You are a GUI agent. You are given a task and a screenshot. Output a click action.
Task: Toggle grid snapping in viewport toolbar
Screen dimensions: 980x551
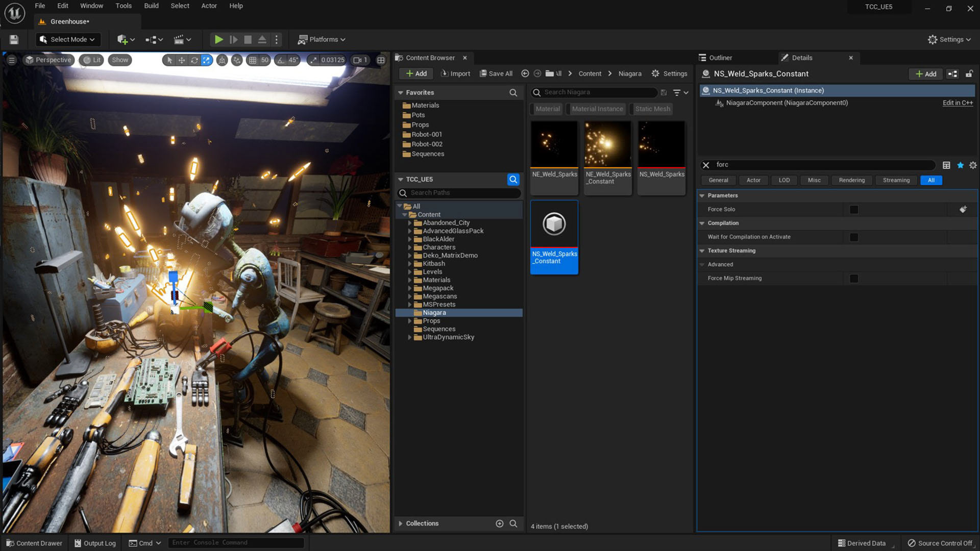pos(252,60)
